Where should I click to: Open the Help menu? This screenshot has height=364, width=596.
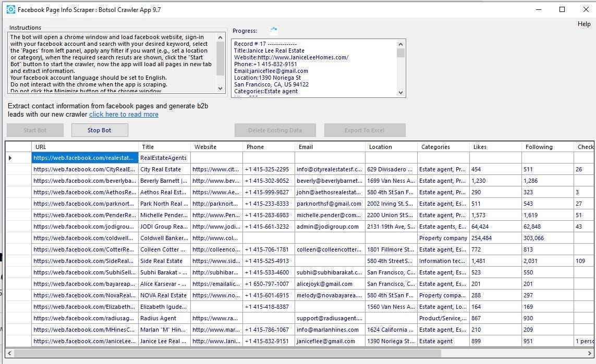click(x=584, y=24)
